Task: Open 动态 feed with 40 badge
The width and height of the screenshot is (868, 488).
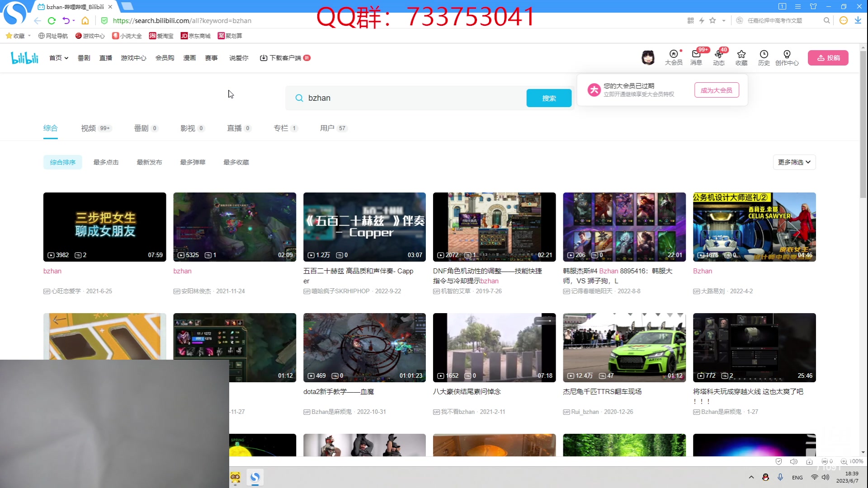Action: coord(719,58)
